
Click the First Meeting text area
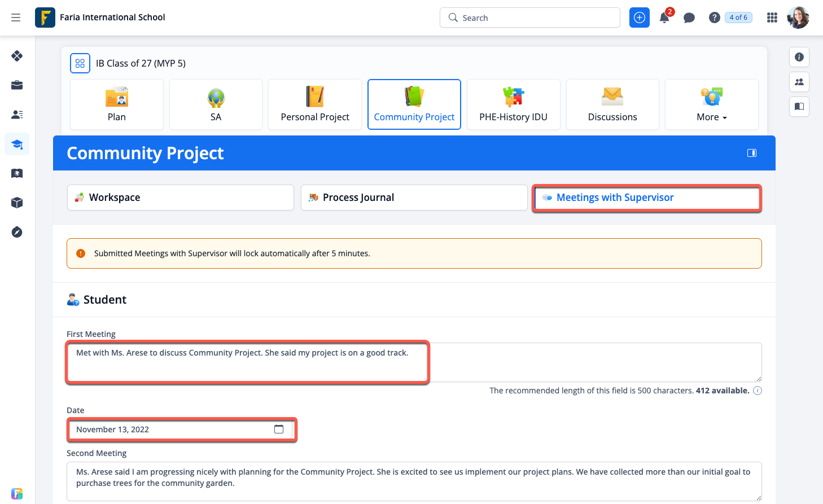coord(414,362)
